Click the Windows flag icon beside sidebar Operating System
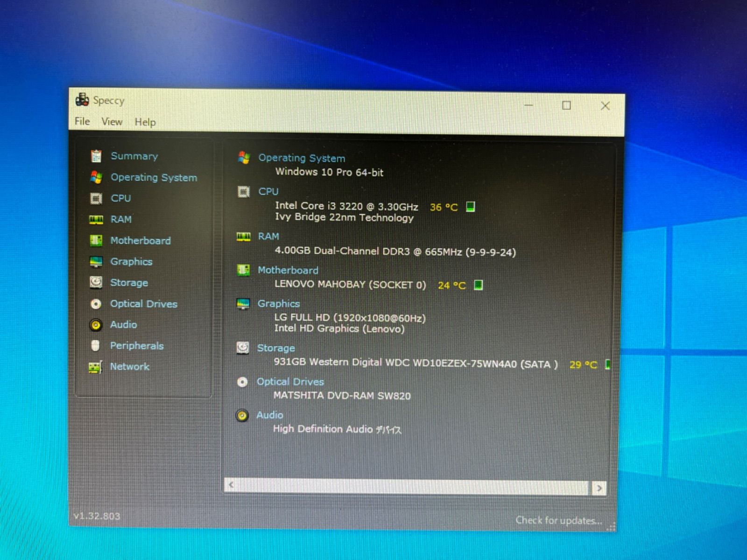The width and height of the screenshot is (747, 560). (96, 177)
